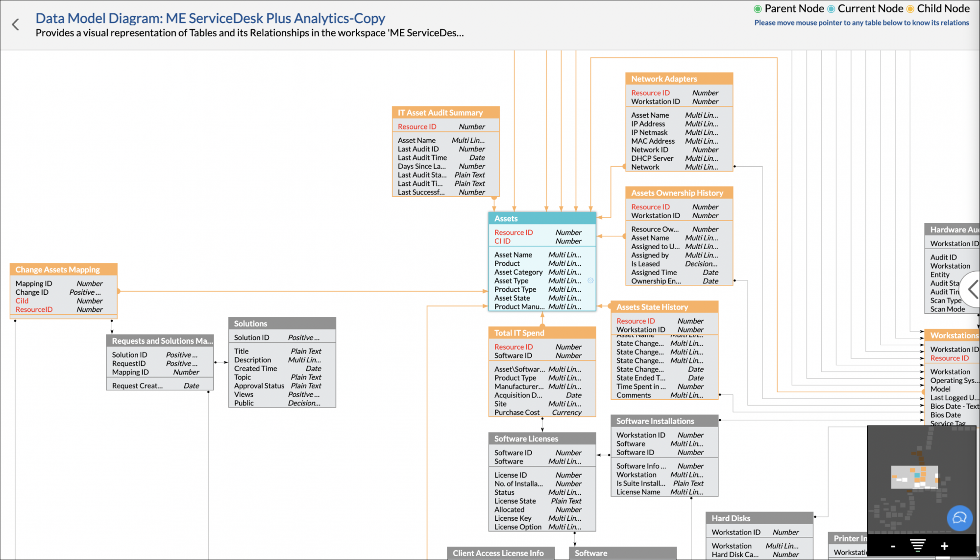The width and height of the screenshot is (980, 560).
Task: Expand the right side panel chevron
Action: [973, 289]
